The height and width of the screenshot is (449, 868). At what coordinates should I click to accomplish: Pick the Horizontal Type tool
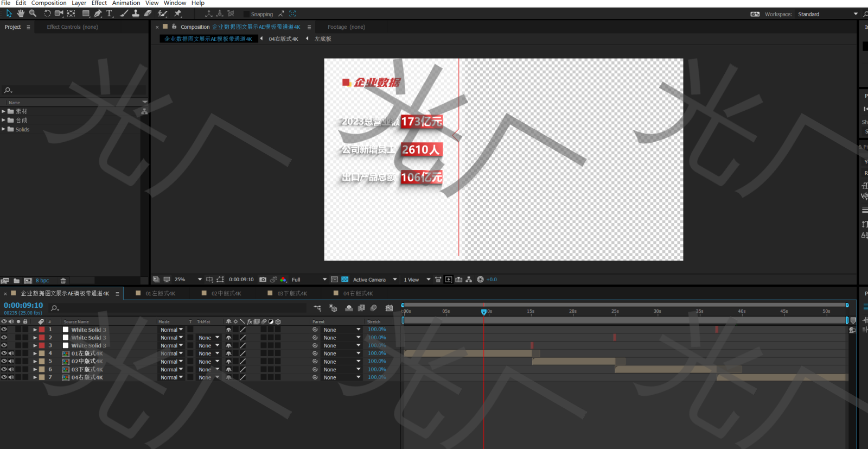point(109,14)
